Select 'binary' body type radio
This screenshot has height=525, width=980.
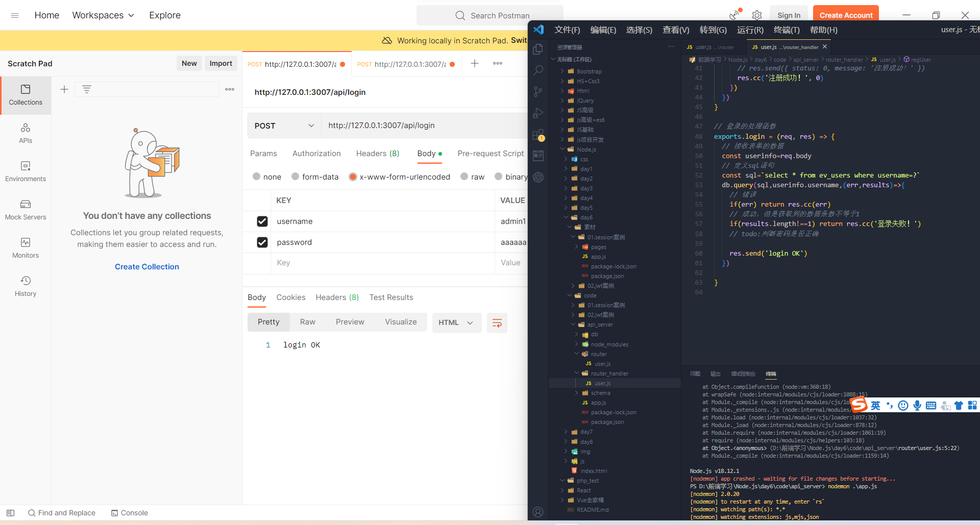point(498,177)
